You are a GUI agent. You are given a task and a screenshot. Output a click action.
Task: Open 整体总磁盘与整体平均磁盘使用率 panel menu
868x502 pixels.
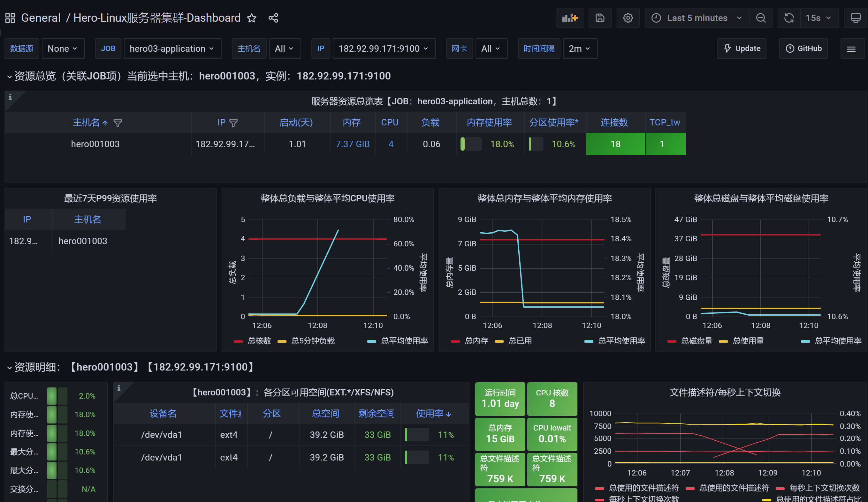[x=761, y=198]
